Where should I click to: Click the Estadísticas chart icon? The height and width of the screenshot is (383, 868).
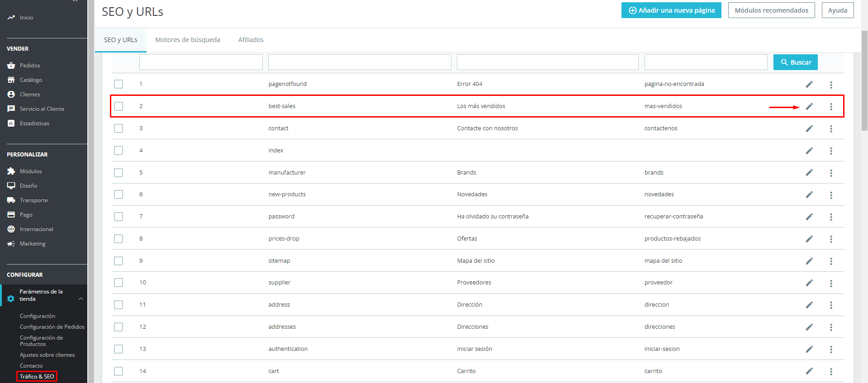pyautogui.click(x=11, y=123)
